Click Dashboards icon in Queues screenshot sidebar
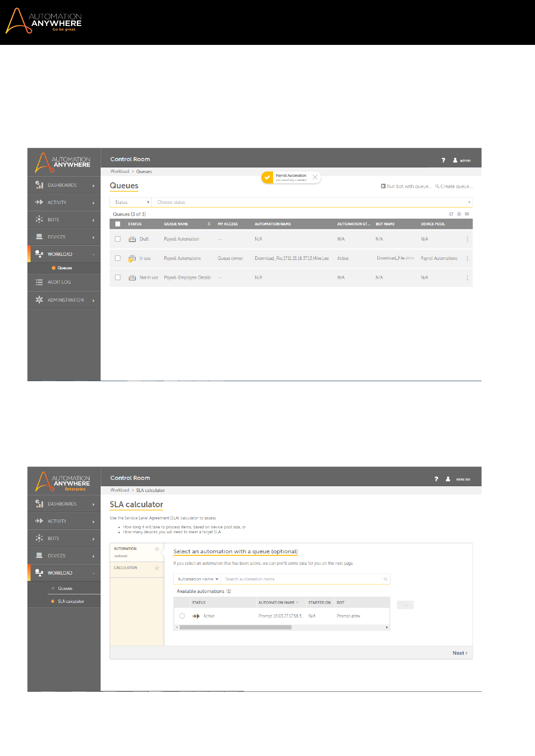The height and width of the screenshot is (756, 535). tap(39, 185)
